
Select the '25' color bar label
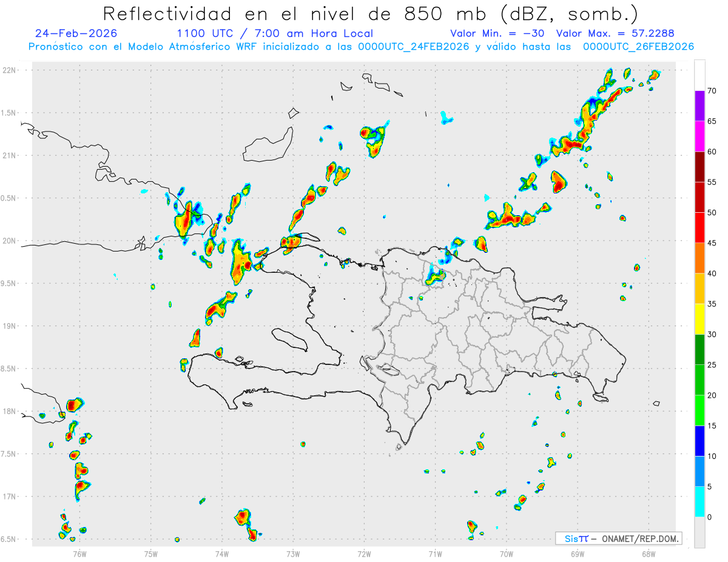tap(712, 364)
